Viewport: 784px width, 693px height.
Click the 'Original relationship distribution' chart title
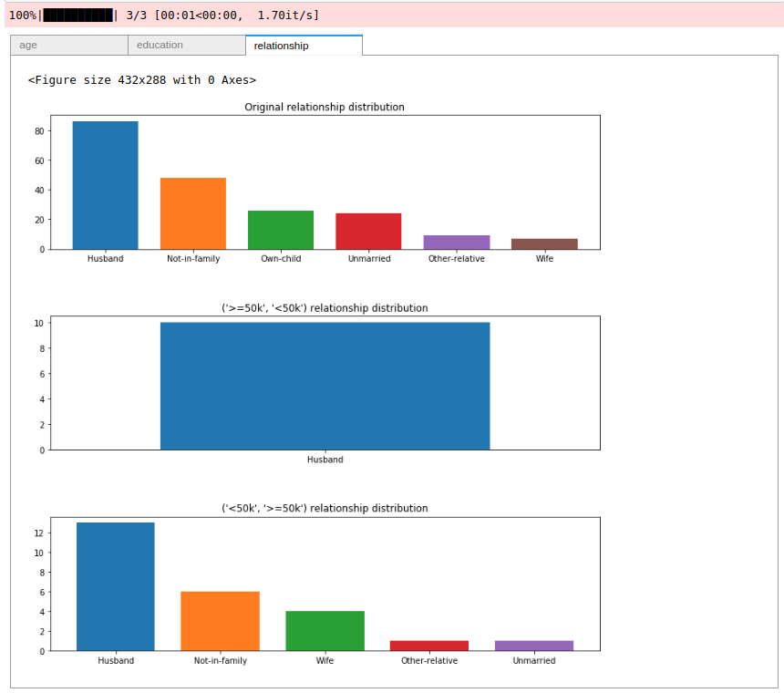pos(324,107)
